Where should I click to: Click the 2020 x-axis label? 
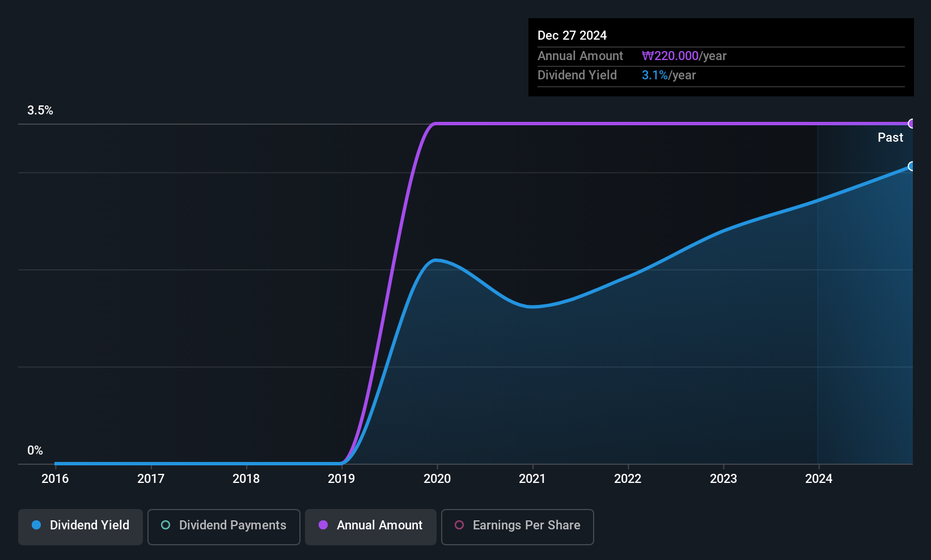coord(437,479)
